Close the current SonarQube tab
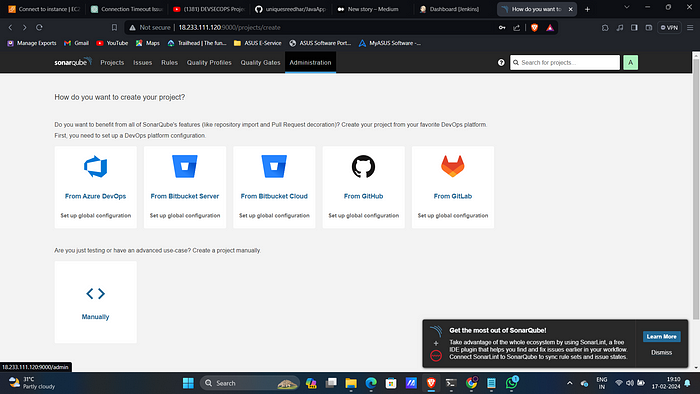The image size is (700, 394). coord(570,9)
